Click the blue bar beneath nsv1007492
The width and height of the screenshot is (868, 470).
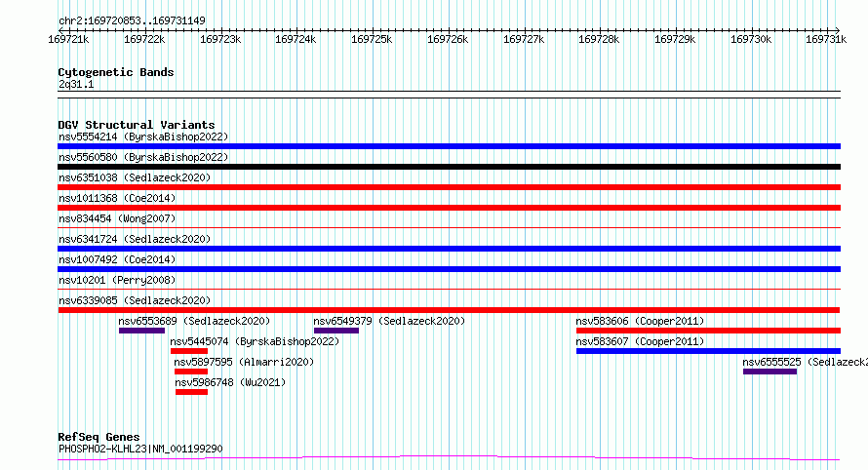[449, 269]
